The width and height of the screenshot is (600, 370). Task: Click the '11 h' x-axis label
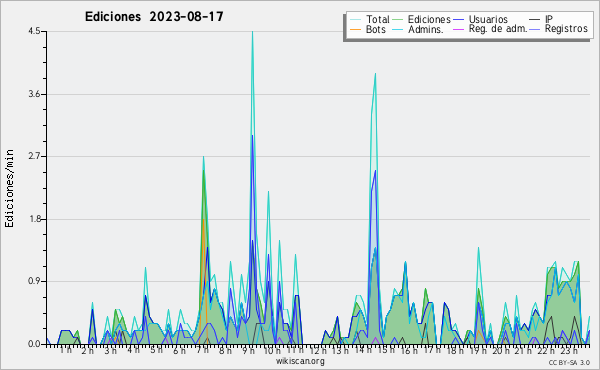point(295,350)
